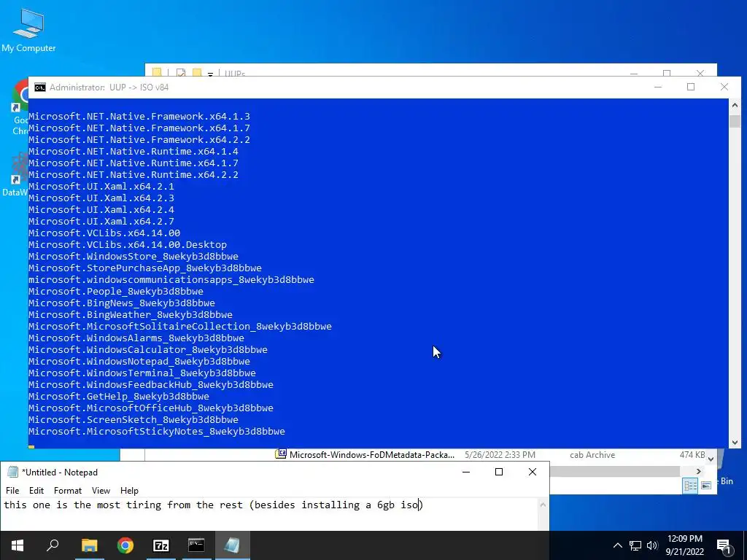Open taskbar Search magnifier

tap(53, 545)
